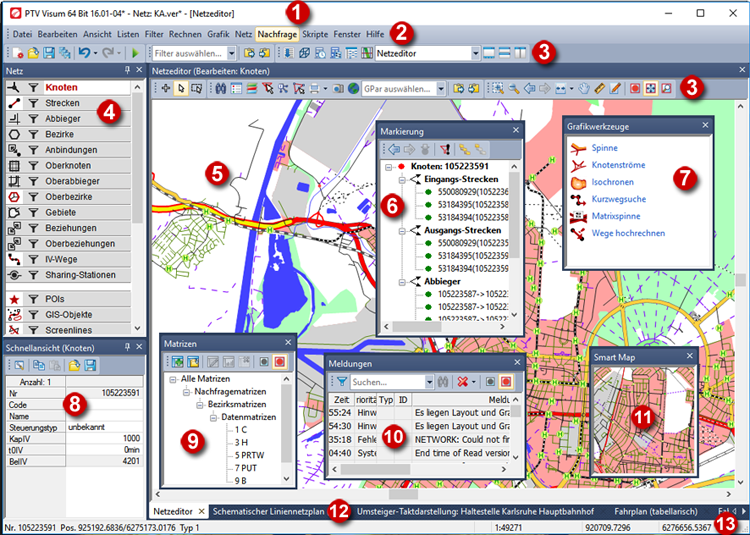The height and width of the screenshot is (535, 750).
Task: Select the hand pan tool in Netzeditor toolbar
Action: tap(584, 88)
